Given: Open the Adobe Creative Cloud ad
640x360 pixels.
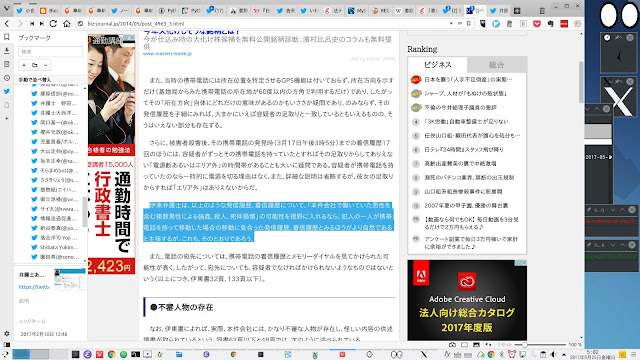Looking at the screenshot, I should 467,300.
